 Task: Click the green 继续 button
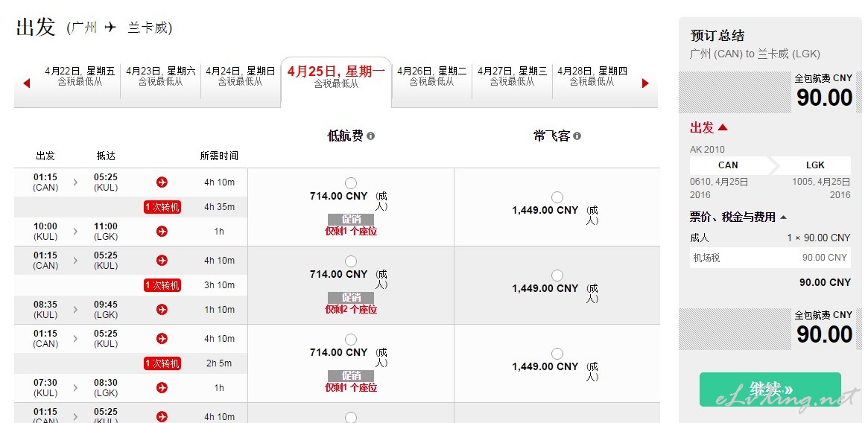click(770, 389)
